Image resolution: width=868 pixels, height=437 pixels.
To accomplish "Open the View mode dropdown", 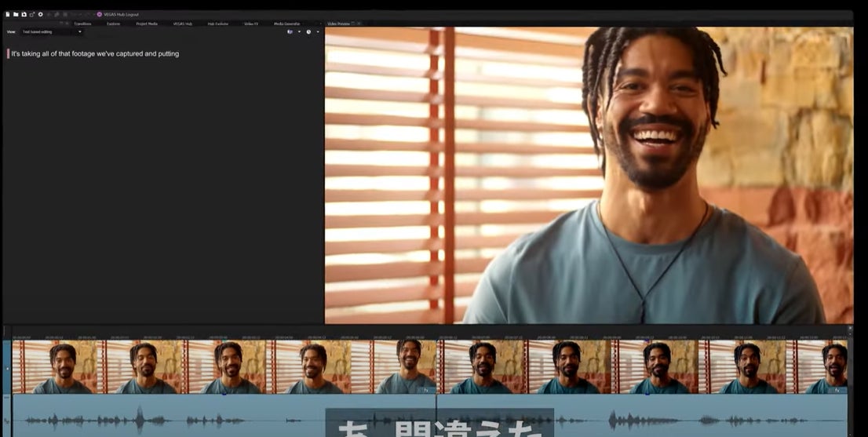I will [52, 32].
